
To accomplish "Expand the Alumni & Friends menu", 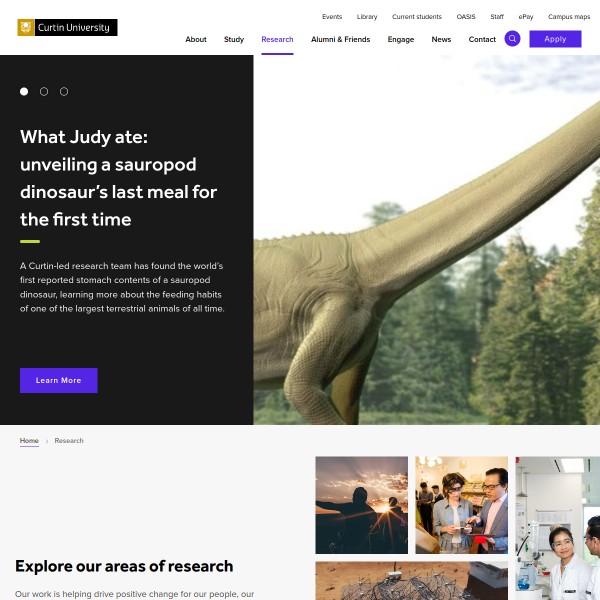I will pyautogui.click(x=340, y=39).
